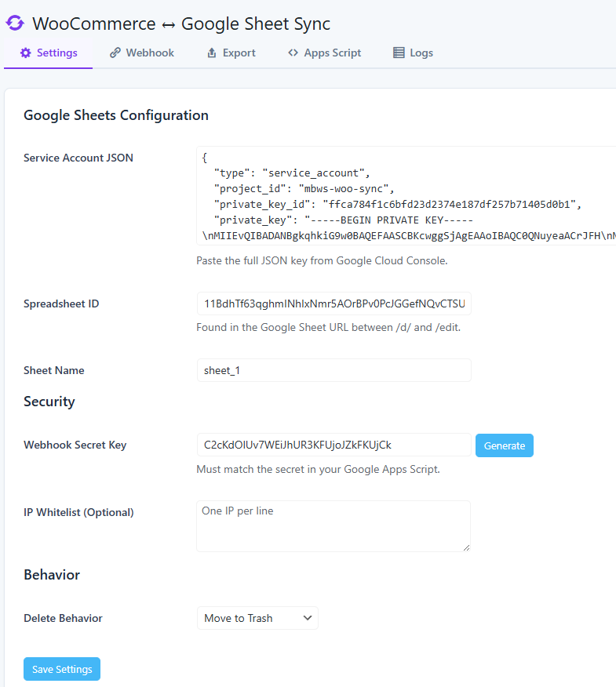Click the IP Whitelist textarea resize handle
Image resolution: width=616 pixels, height=687 pixels.
click(x=466, y=547)
